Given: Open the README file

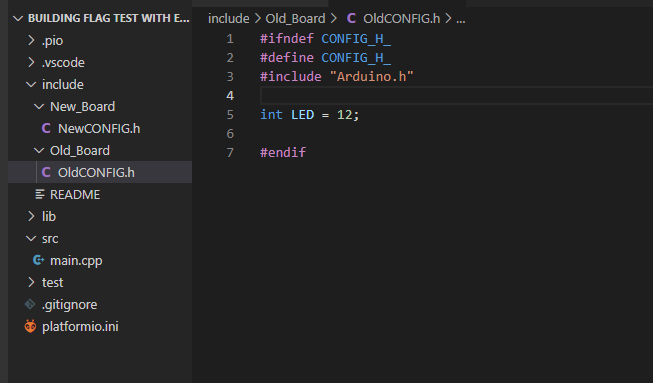Looking at the screenshot, I should click(75, 194).
